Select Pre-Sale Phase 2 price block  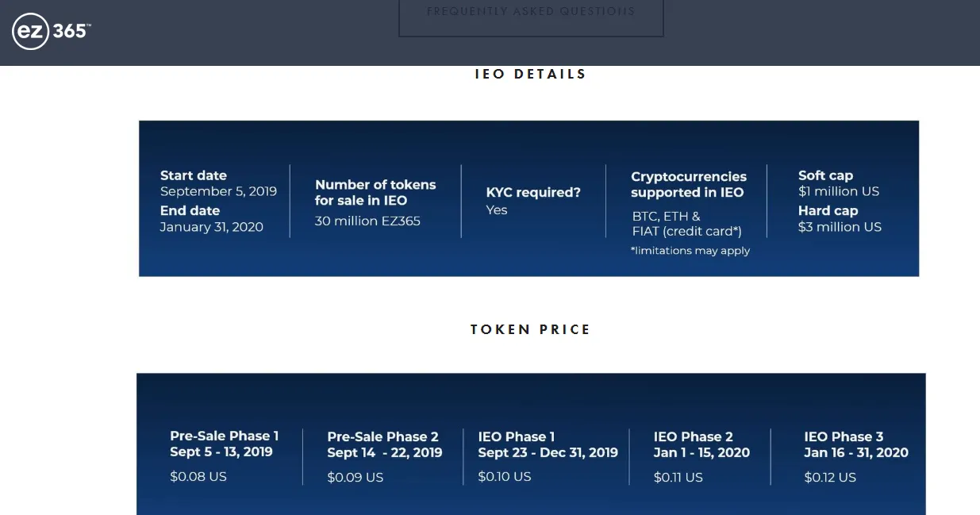point(385,457)
